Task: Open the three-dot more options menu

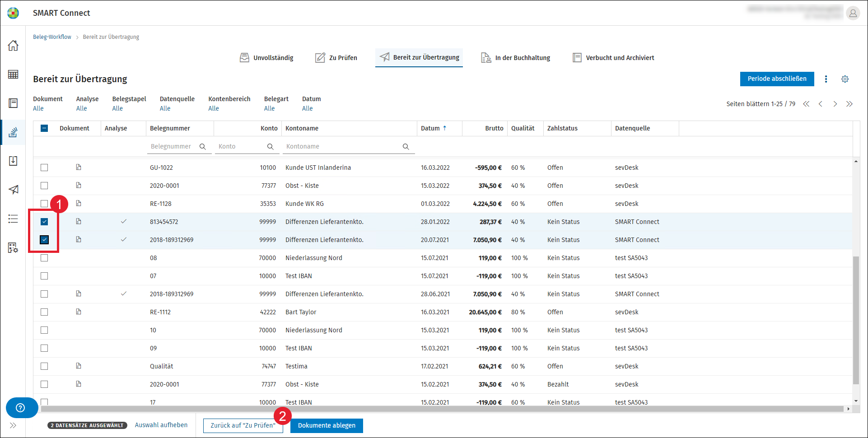Action: coord(826,79)
